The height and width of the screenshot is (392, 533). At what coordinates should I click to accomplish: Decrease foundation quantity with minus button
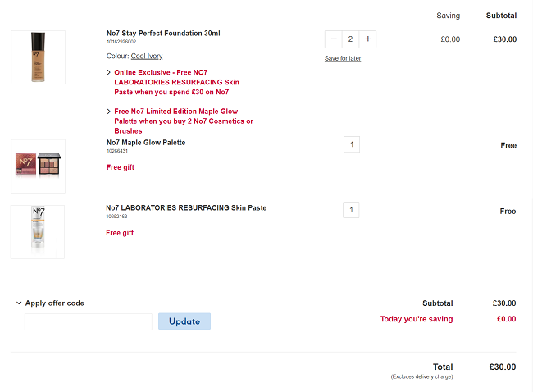click(x=334, y=39)
